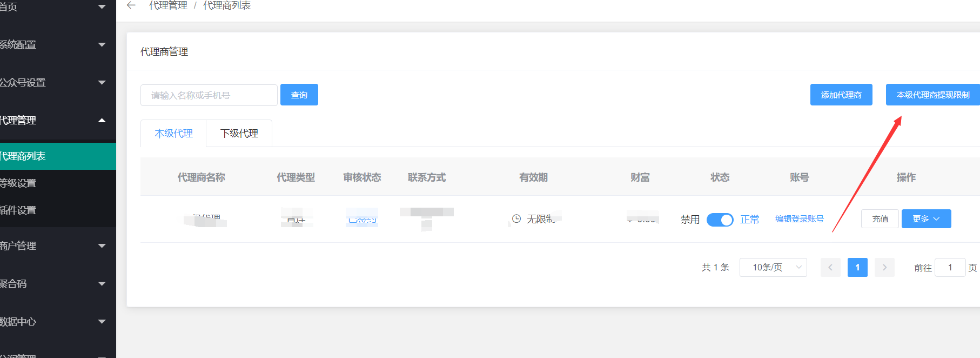Click the 查询 search button
The height and width of the screenshot is (358, 980).
click(299, 95)
